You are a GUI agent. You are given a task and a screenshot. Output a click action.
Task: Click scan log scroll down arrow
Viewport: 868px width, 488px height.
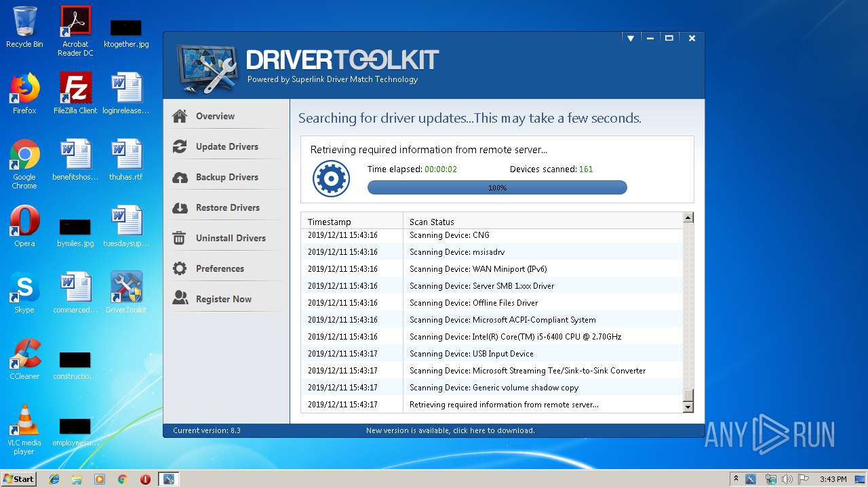688,407
